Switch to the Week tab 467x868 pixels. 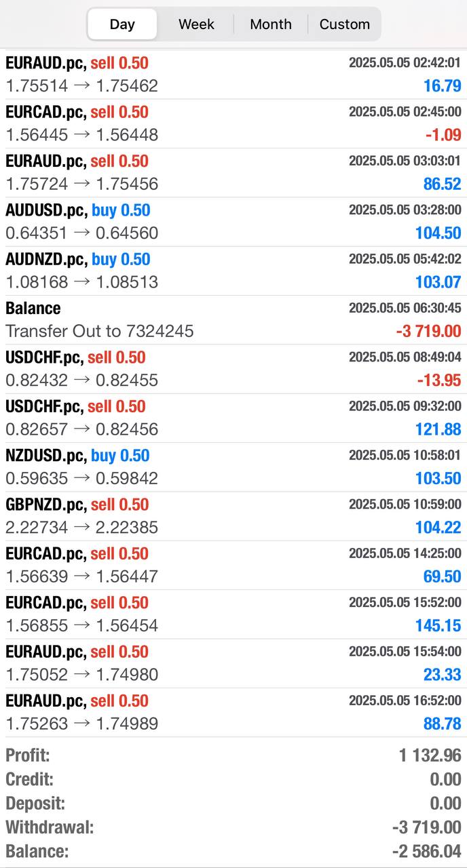coord(196,24)
